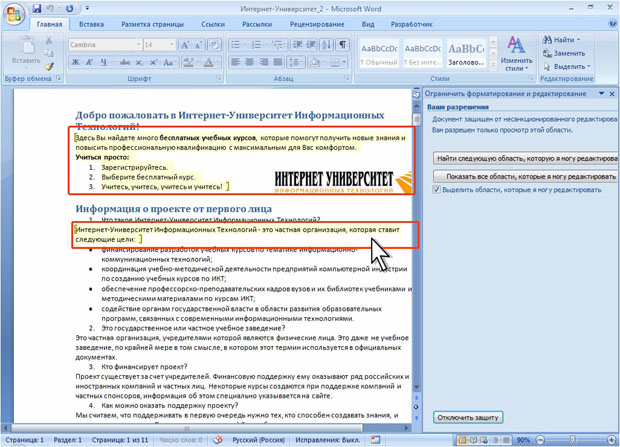Expand the task pane options arrow
Image resolution: width=620 pixels, height=447 pixels.
click(600, 93)
